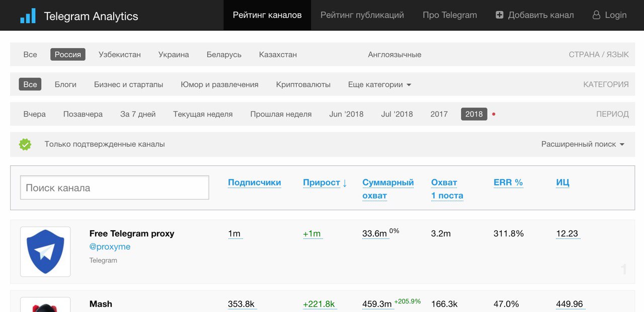Filter channels by Узбекистан
The width and height of the screenshot is (644, 312).
click(x=120, y=54)
